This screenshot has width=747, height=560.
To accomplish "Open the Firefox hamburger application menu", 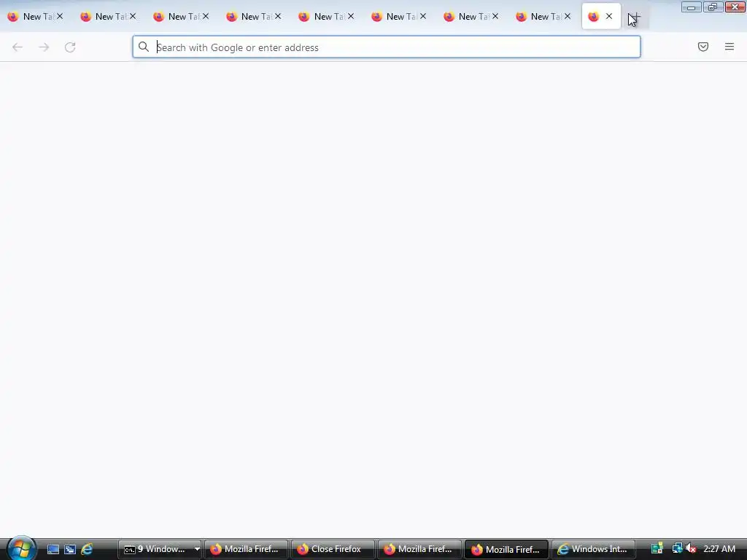I will pos(729,47).
